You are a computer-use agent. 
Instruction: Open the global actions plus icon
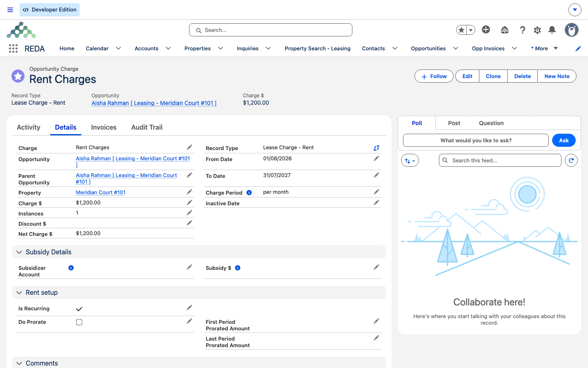pos(486,29)
